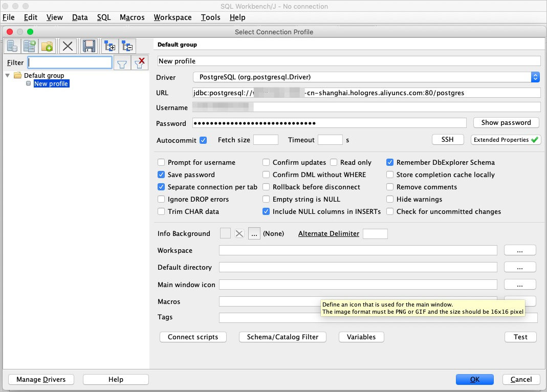Open the SQL menu
This screenshot has height=392, width=547.
coord(103,17)
